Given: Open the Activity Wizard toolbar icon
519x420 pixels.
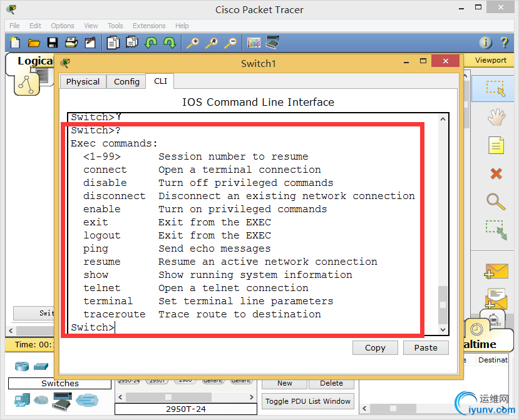Looking at the screenshot, I should [x=90, y=43].
